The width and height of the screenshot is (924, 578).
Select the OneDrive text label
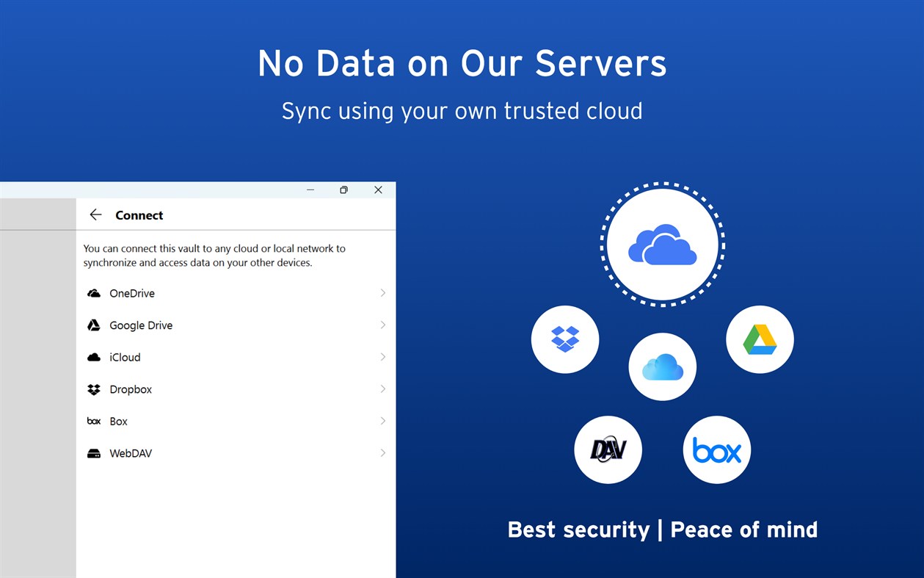(x=132, y=293)
